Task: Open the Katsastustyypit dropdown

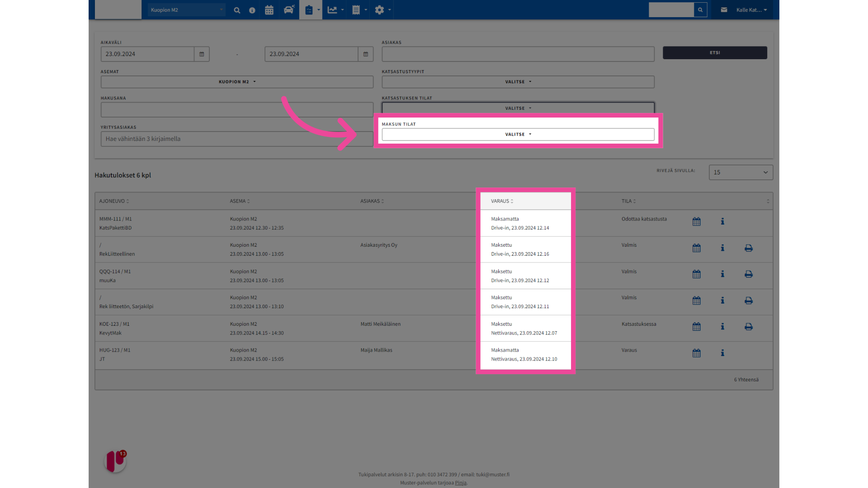Action: [518, 82]
